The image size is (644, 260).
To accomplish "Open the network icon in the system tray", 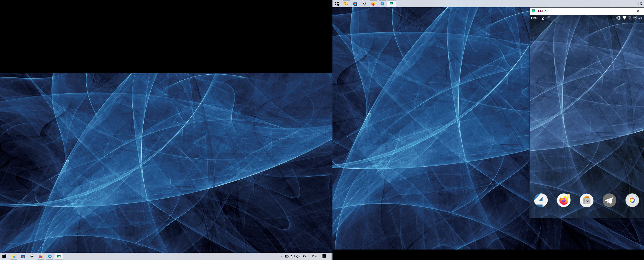I will pyautogui.click(x=292, y=256).
